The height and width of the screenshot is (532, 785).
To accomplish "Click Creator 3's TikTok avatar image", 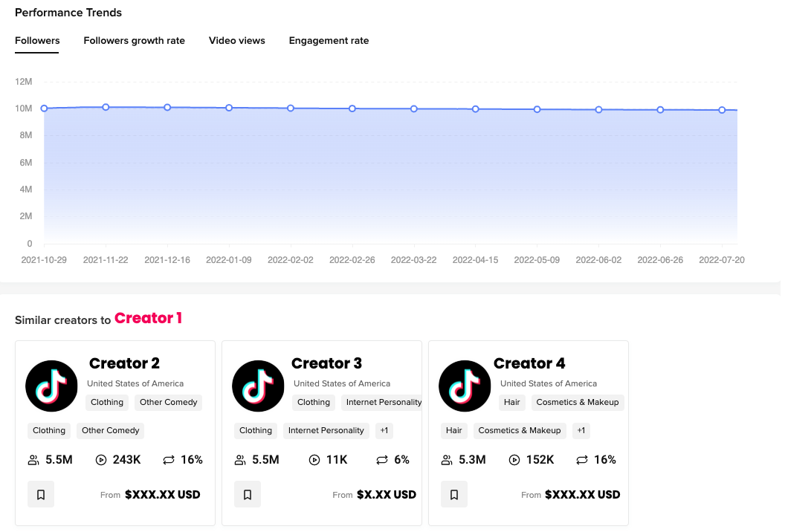I will [x=258, y=386].
